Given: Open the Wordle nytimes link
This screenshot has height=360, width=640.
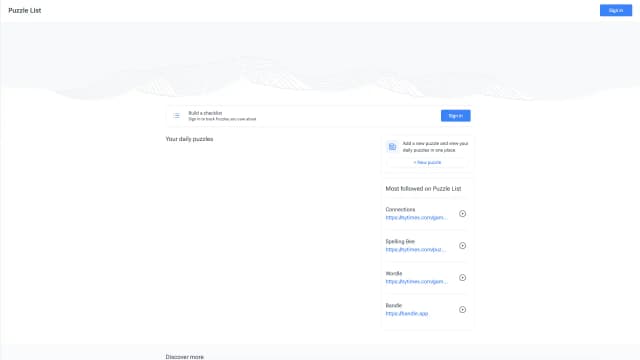Looking at the screenshot, I should [416, 282].
